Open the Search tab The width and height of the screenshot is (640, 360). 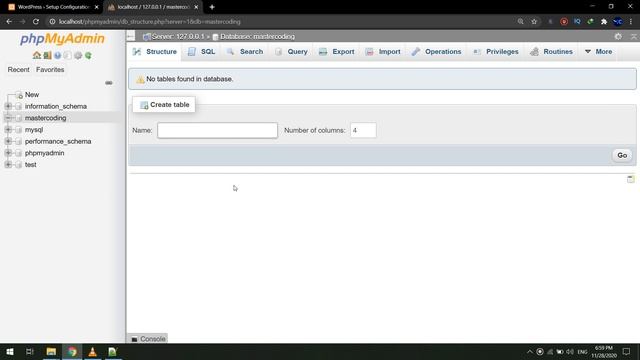click(x=245, y=52)
